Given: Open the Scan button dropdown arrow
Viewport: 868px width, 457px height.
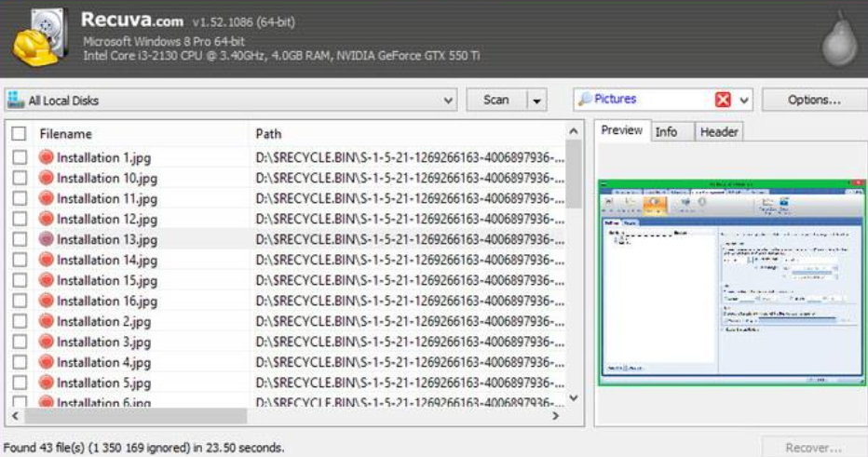Looking at the screenshot, I should coord(536,101).
